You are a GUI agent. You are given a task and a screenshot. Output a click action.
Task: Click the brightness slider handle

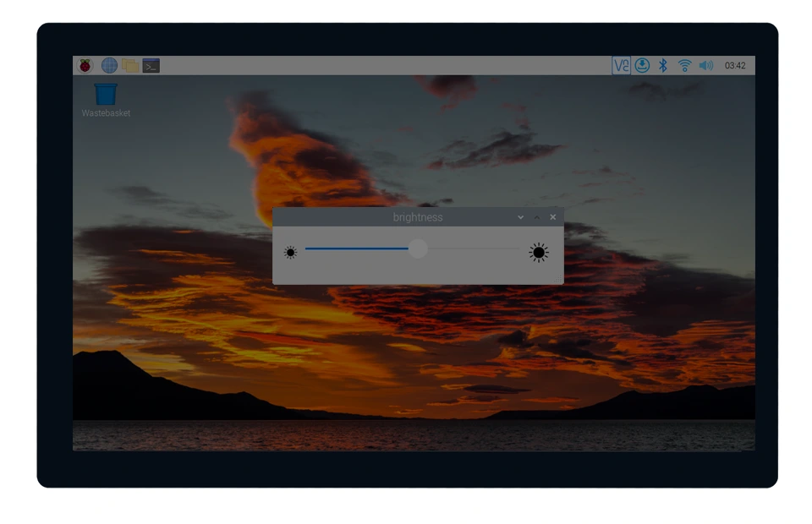click(x=418, y=248)
